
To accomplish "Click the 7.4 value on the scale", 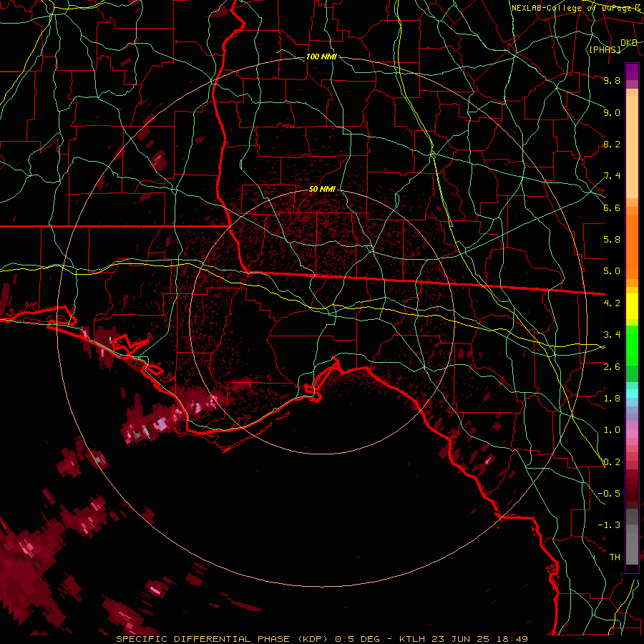I will (x=612, y=176).
